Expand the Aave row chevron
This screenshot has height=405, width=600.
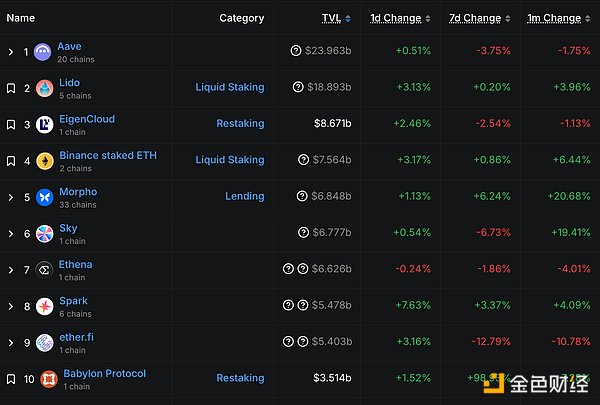coord(11,52)
